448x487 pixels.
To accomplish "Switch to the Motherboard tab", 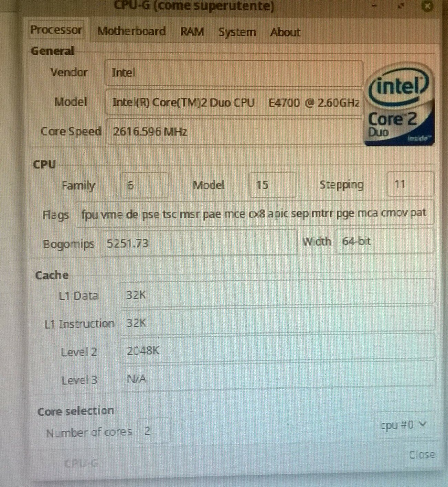I will pos(131,31).
